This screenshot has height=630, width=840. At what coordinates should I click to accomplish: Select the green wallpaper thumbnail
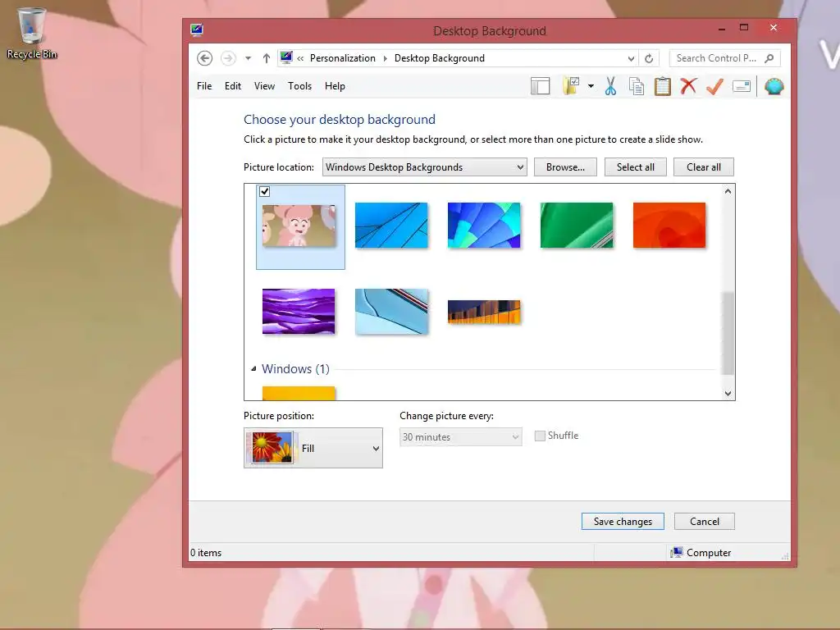pyautogui.click(x=577, y=225)
